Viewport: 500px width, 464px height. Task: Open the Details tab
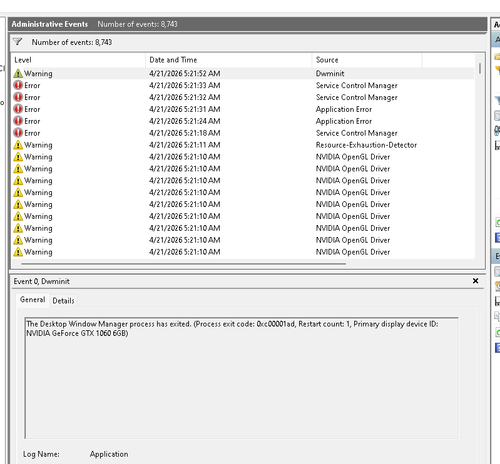point(63,301)
